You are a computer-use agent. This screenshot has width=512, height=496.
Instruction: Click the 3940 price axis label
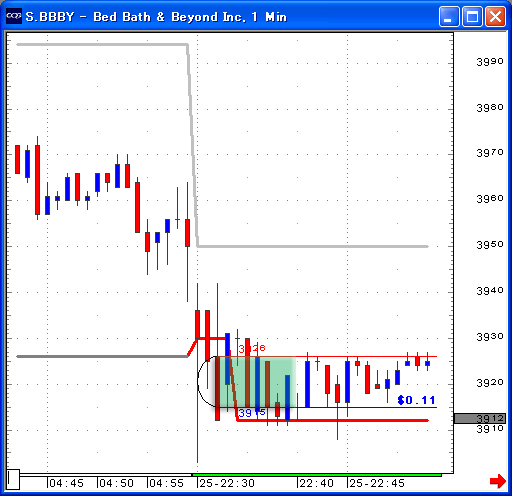490,291
